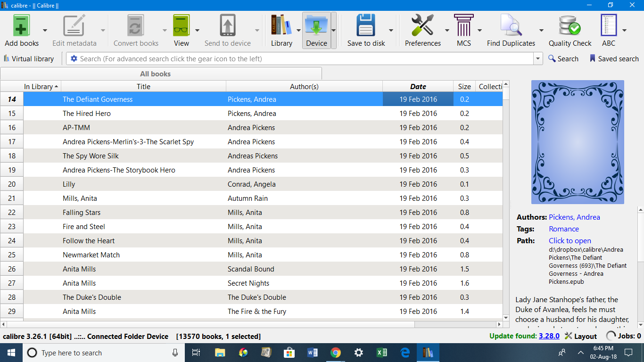Start the Quality Check plugin

point(570,25)
